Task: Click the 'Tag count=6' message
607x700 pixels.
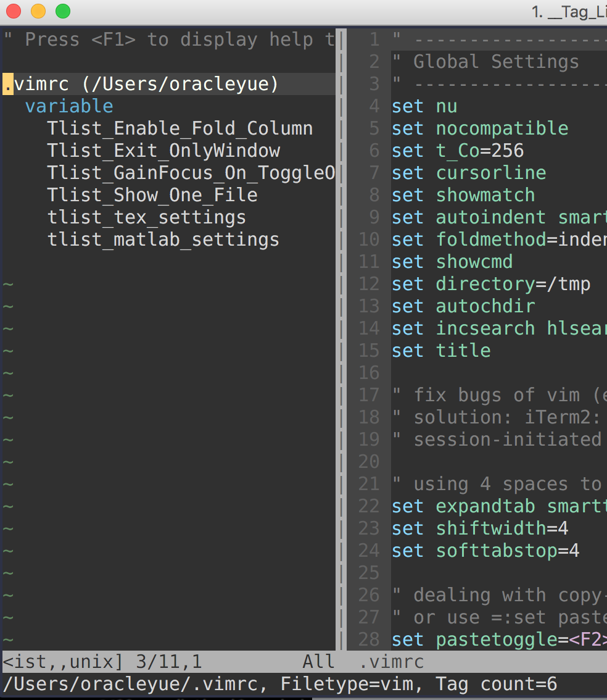Action: click(496, 684)
